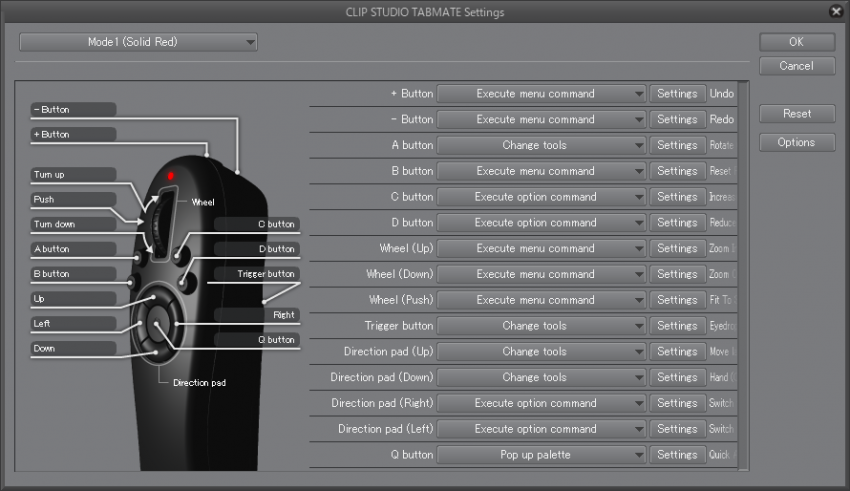Open the Wheel (Down) action dropdown
850x491 pixels.
(x=541, y=274)
